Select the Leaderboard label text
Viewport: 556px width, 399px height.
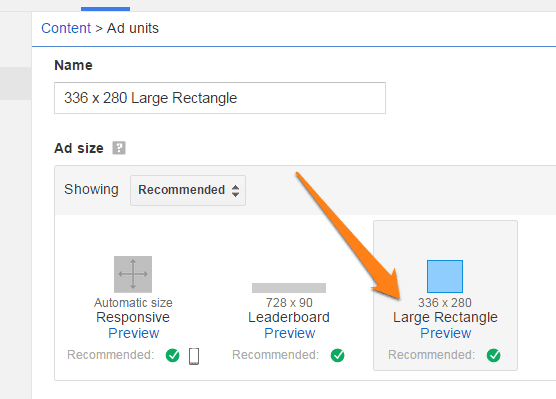289,317
